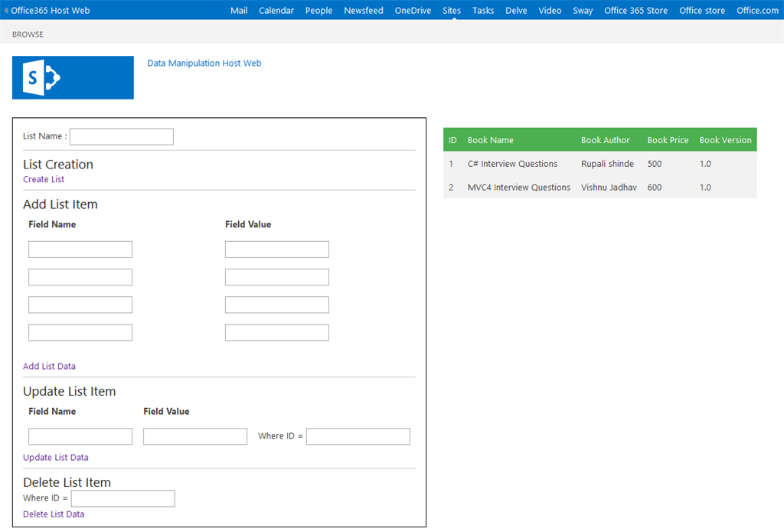Select the price cell '600'
Screen dimensions: 784x532
655,187
